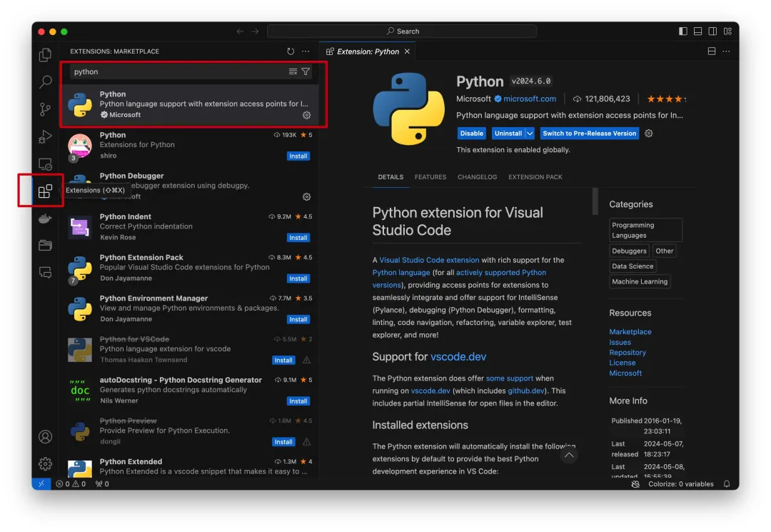Image resolution: width=771 pixels, height=532 pixels.
Task: Click the scroll-to-top arrow in extension details
Action: [569, 456]
